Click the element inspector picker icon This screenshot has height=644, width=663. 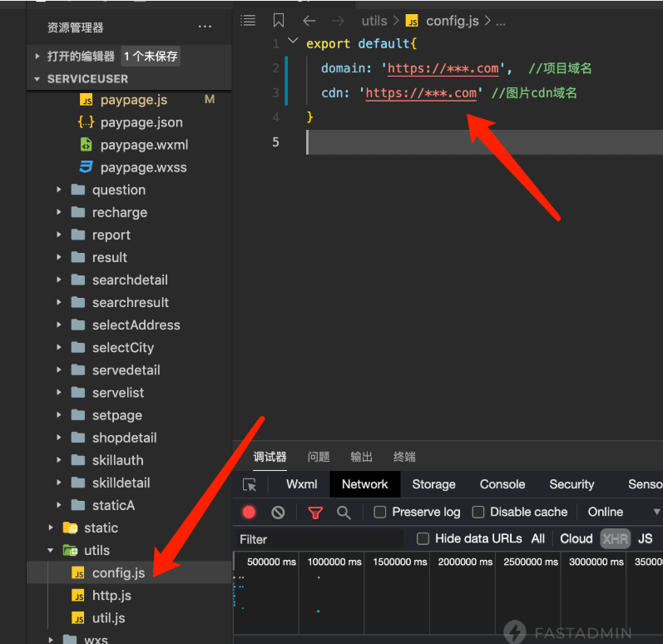click(250, 484)
